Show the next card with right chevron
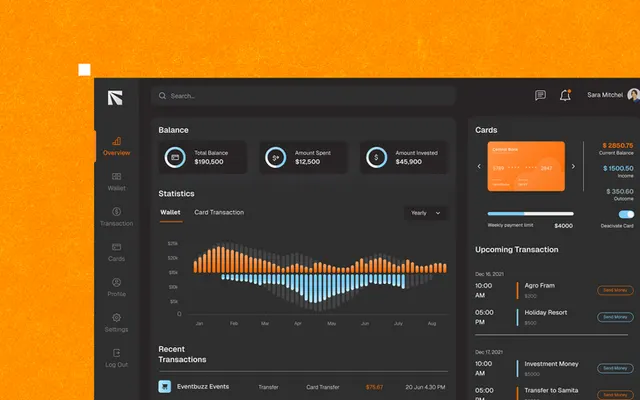 click(573, 166)
